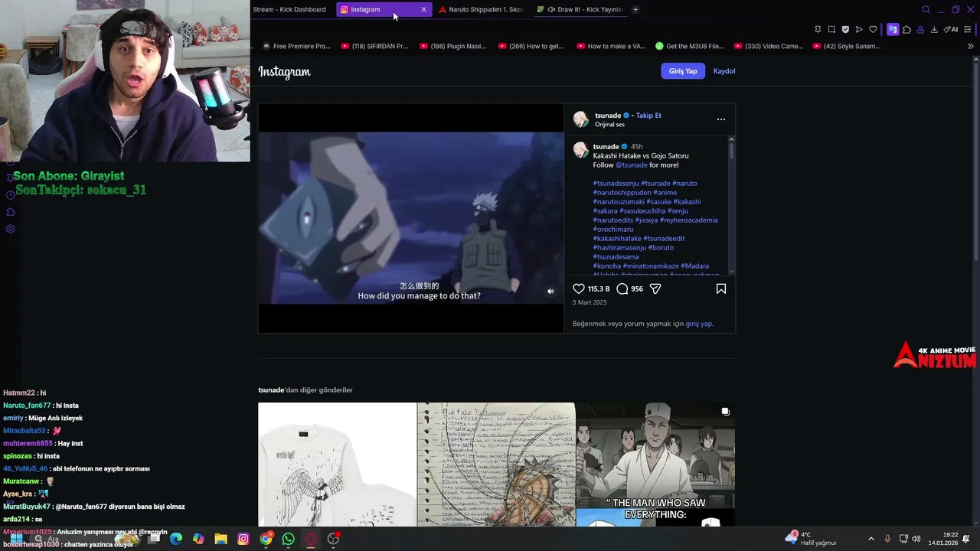Open (118) SIFIRDAN Pr... bookmark

(374, 46)
